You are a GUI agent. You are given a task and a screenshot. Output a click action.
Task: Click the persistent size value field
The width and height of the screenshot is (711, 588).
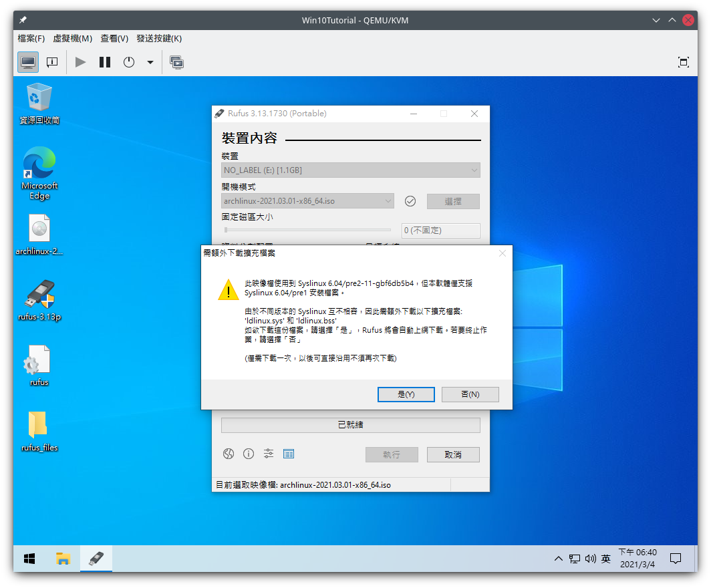point(441,231)
